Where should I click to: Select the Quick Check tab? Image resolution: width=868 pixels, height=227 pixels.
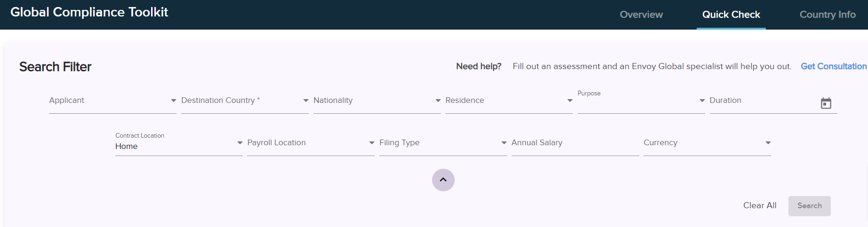[731, 15]
